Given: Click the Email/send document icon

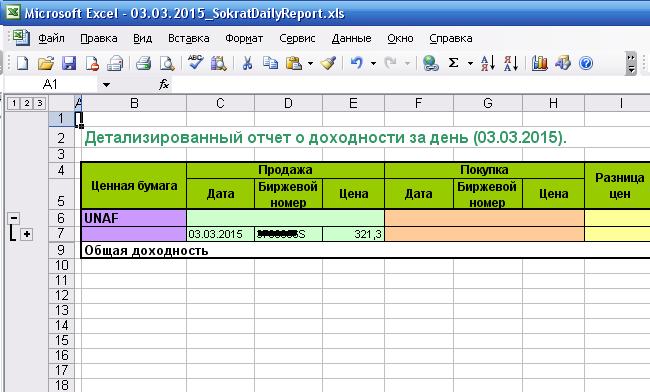Looking at the screenshot, I should (x=115, y=63).
